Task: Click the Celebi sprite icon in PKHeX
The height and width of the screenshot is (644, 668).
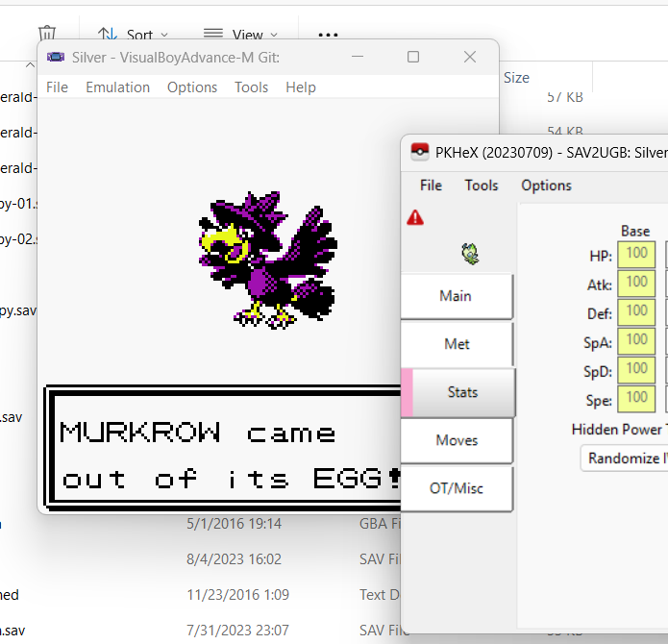Action: (470, 254)
